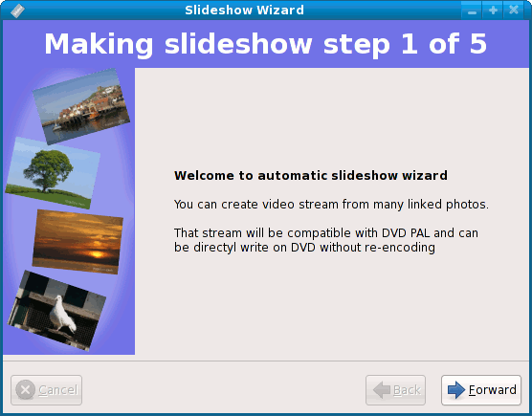
Task: Click the DVD PAL compatibility paragraph
Action: coord(326,240)
